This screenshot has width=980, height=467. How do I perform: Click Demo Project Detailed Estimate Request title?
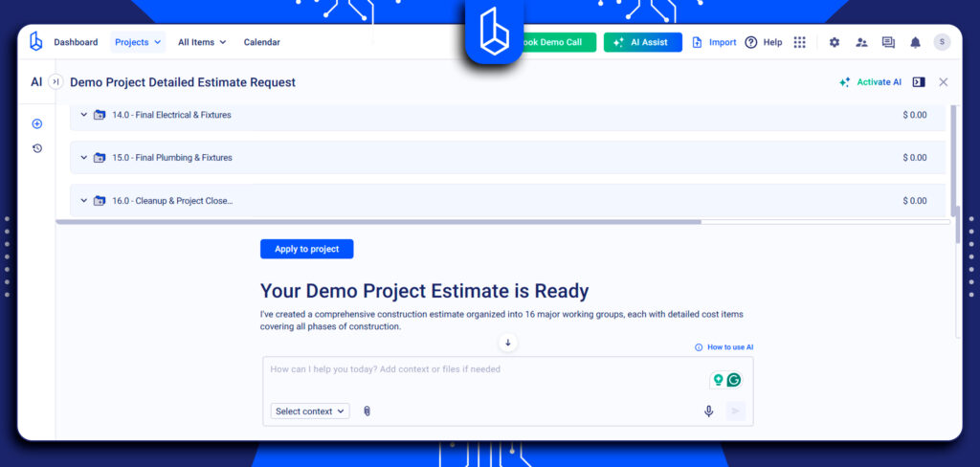(x=183, y=82)
